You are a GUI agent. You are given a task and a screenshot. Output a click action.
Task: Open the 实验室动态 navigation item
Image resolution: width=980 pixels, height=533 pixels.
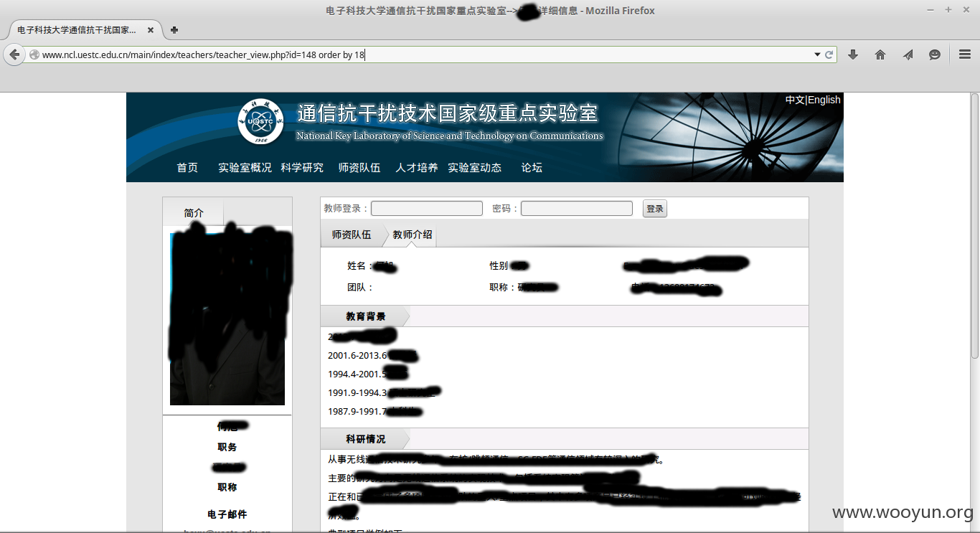click(x=474, y=167)
